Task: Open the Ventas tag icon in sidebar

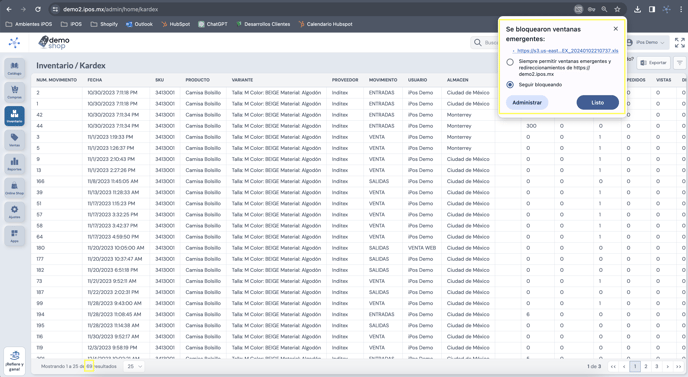Action: pos(14,140)
